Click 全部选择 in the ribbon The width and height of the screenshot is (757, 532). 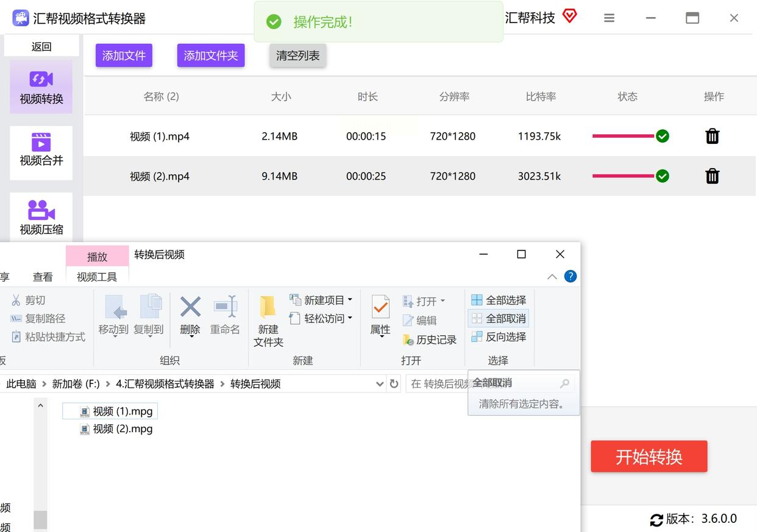coord(499,300)
